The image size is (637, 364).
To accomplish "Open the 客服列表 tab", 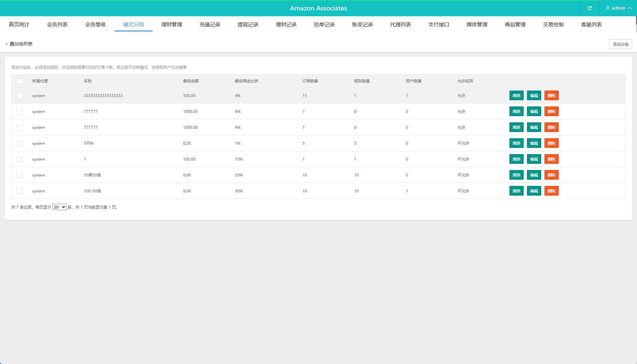I will pos(591,25).
